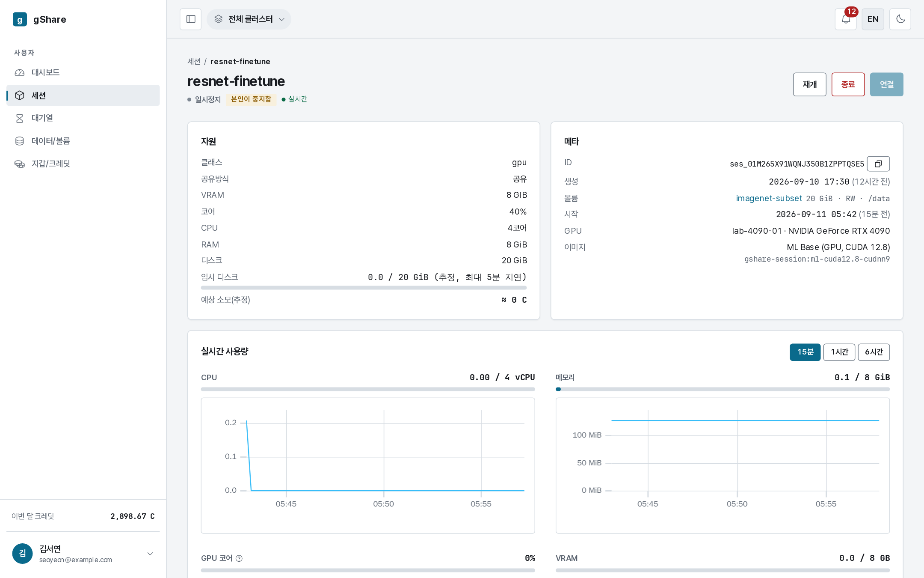The image size is (924, 578).
Task: Click the 세션 breadcrumb link
Action: coord(194,62)
